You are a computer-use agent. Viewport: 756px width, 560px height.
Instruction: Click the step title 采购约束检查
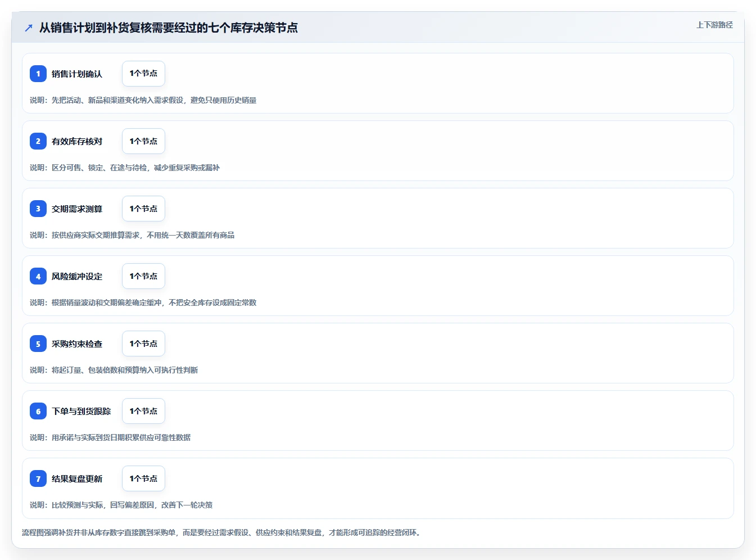click(77, 344)
